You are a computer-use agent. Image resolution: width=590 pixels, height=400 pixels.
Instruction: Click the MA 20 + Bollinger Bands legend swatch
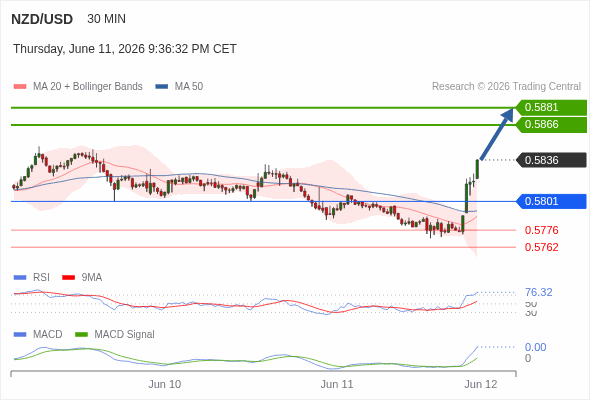tap(20, 87)
